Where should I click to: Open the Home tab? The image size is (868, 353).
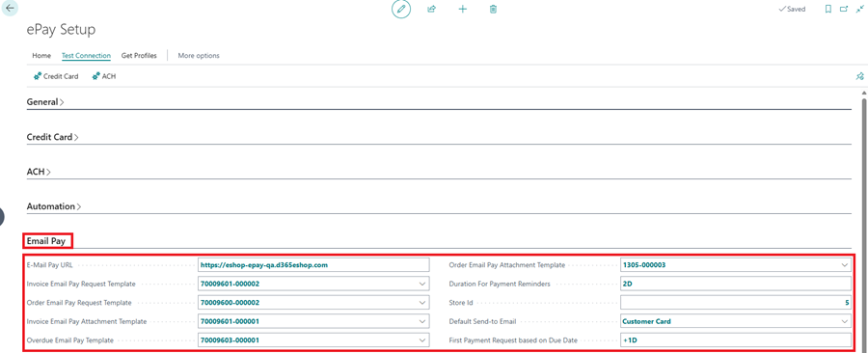point(41,56)
